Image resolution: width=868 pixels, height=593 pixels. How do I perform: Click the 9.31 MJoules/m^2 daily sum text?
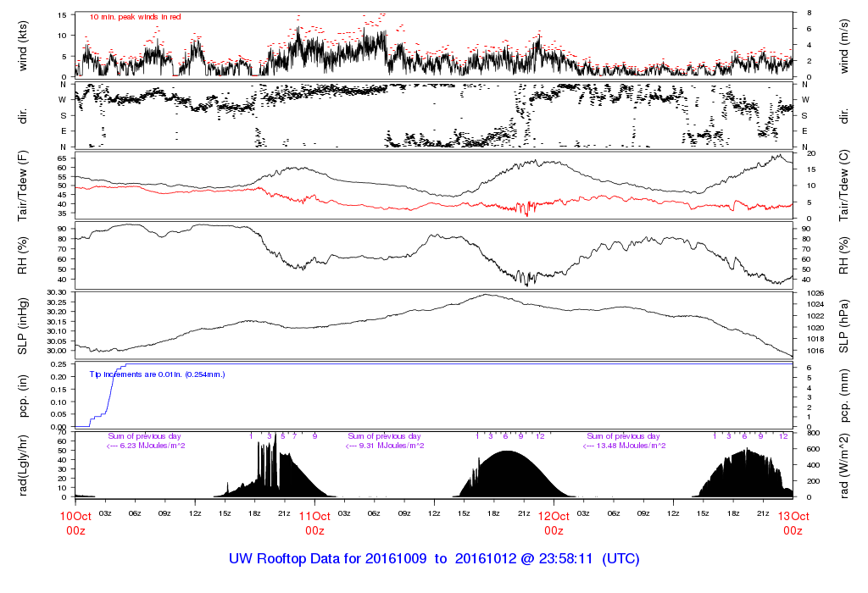[x=386, y=446]
